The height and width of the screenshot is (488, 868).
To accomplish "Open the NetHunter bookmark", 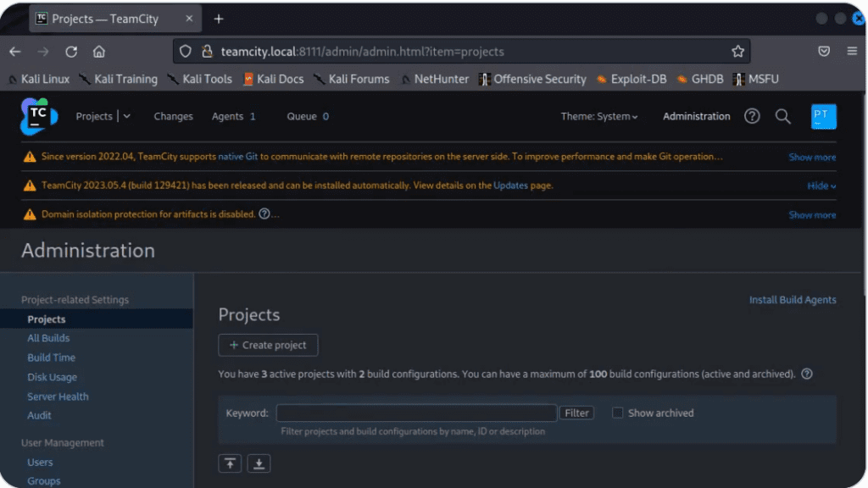I will [435, 79].
